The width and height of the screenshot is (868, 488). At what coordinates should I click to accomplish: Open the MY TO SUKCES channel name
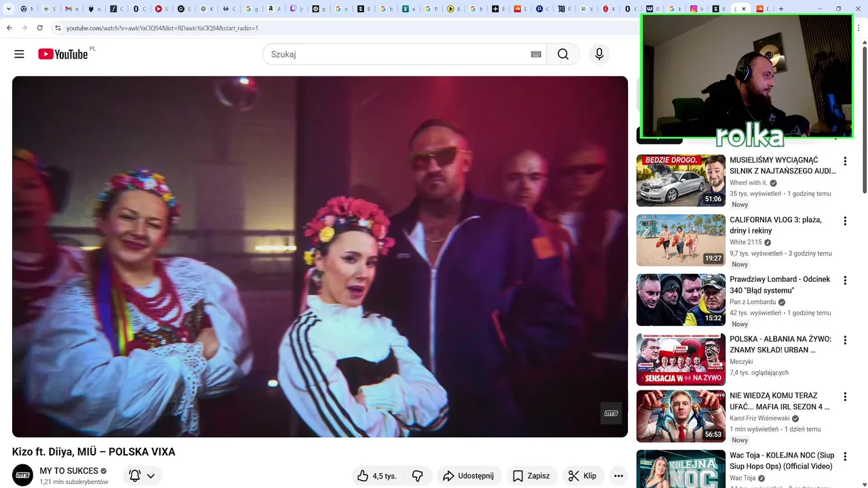68,470
